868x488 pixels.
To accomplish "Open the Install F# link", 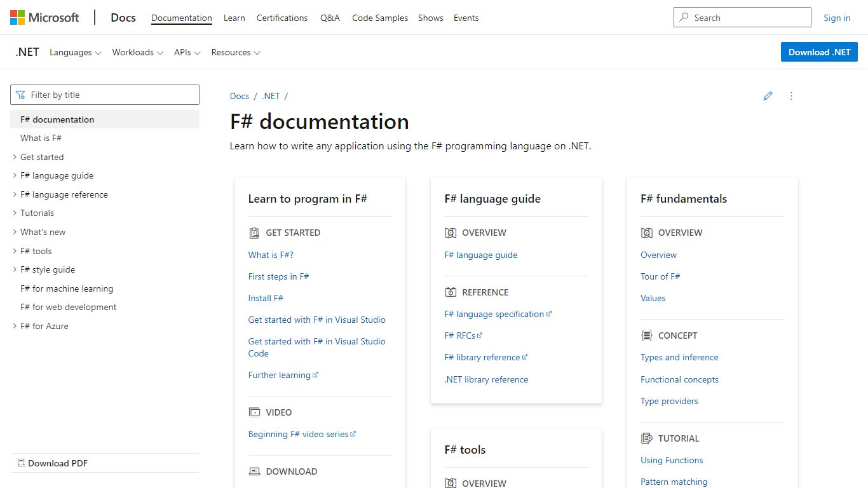I will 266,298.
